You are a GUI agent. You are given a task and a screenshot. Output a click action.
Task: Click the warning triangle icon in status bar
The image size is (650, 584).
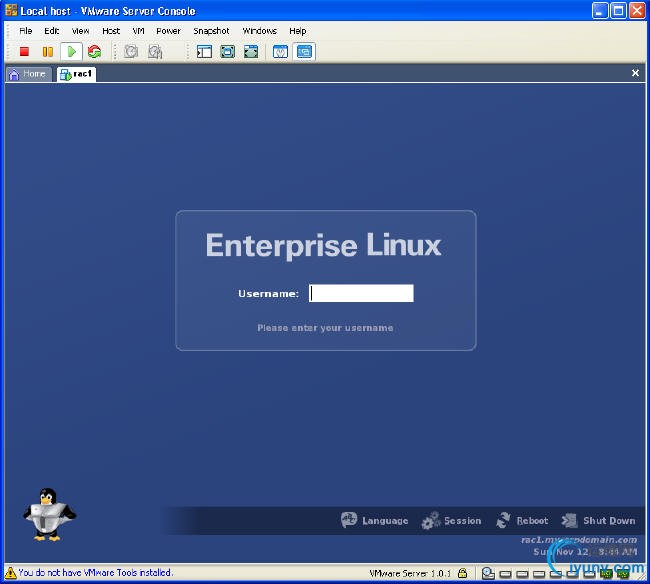pyautogui.click(x=10, y=573)
